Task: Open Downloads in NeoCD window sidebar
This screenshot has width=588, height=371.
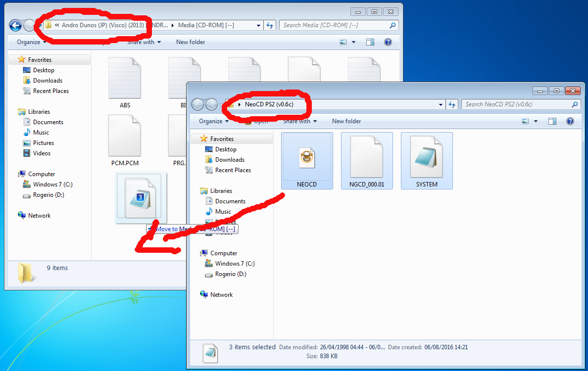Action: (x=230, y=160)
